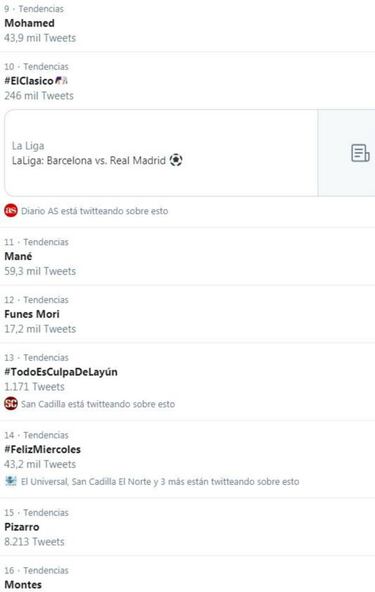Viewport: 375px width, 592px height.
Task: Open the Mohamed trending topic
Action: click(x=29, y=23)
